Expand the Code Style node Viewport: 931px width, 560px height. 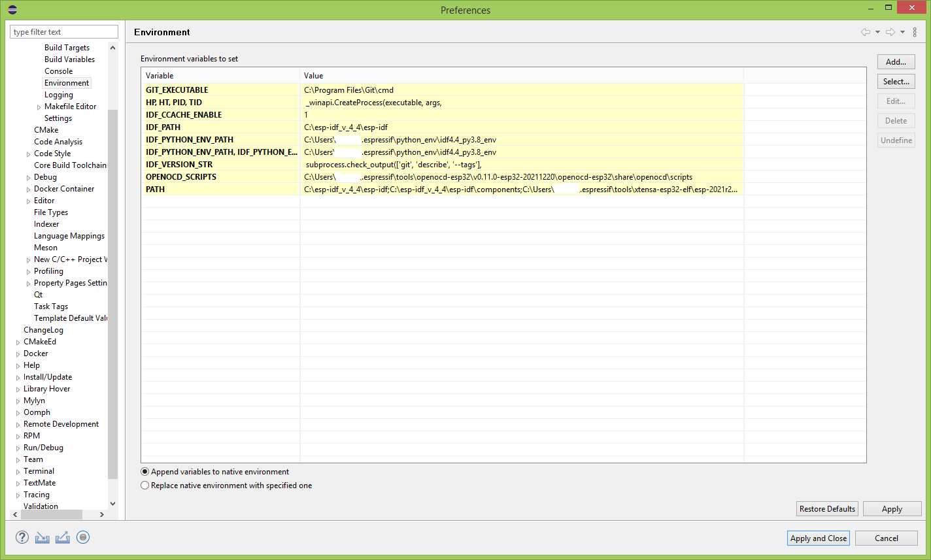(28, 154)
